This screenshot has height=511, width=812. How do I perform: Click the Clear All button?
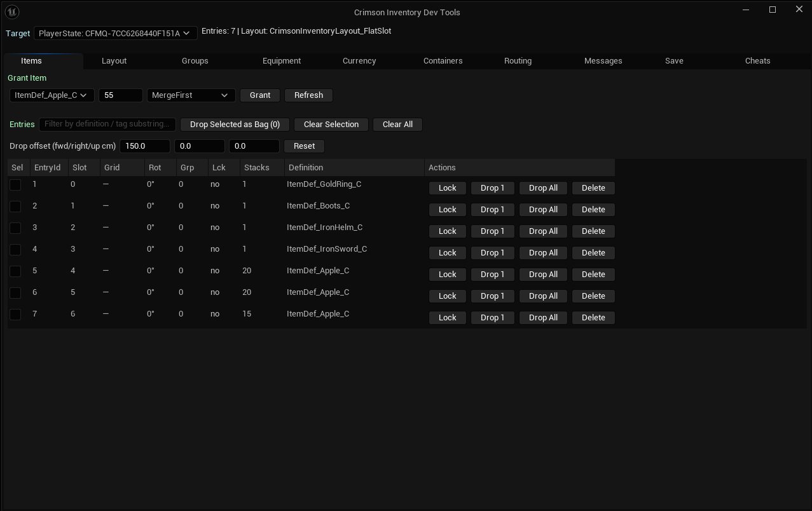click(397, 125)
